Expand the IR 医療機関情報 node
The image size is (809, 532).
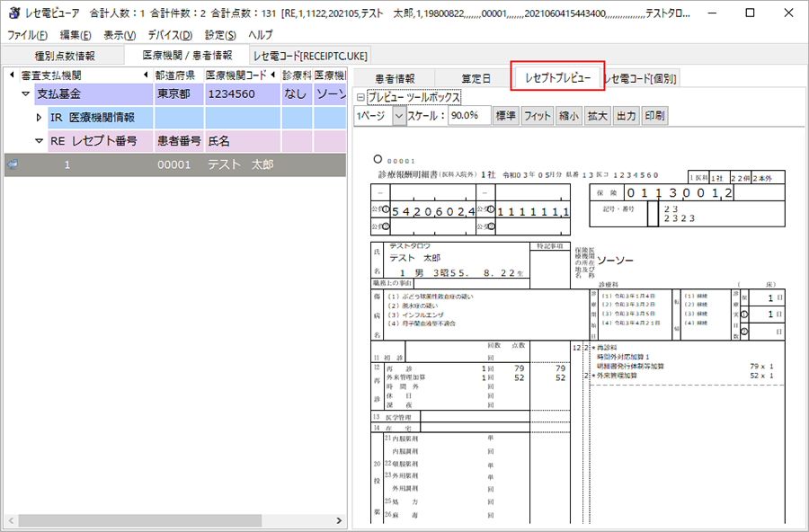click(39, 118)
